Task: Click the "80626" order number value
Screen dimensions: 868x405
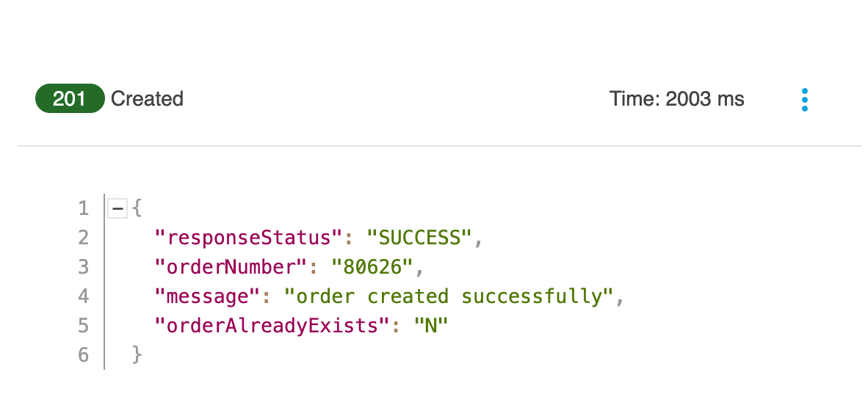Action: click(x=372, y=267)
